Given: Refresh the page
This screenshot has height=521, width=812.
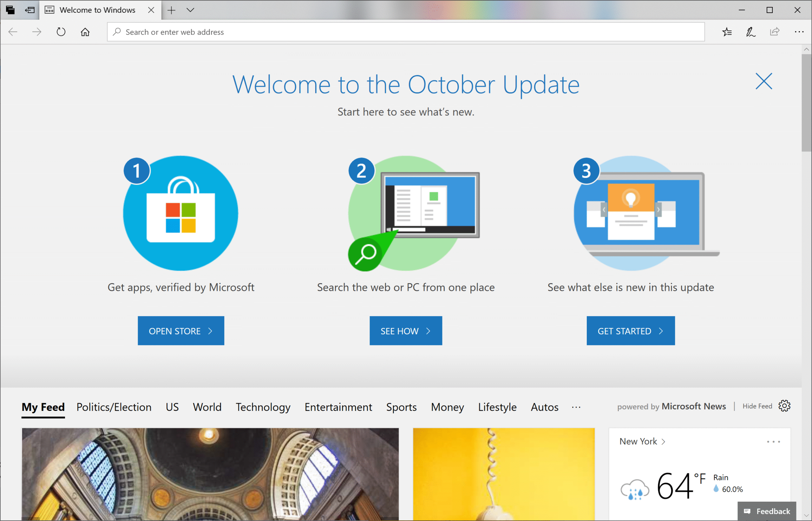Looking at the screenshot, I should [61, 32].
